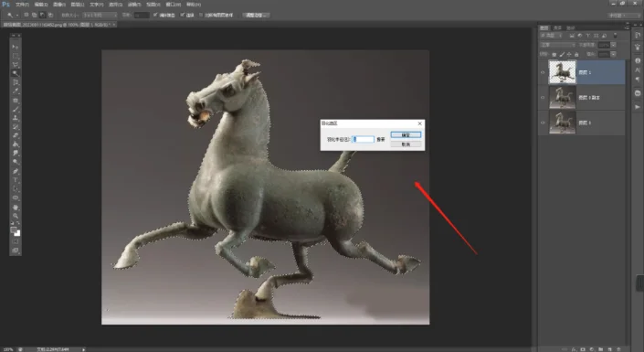Image resolution: width=644 pixels, height=352 pixels.
Task: Open workspace switcher dropdown at top right
Action: [x=623, y=16]
